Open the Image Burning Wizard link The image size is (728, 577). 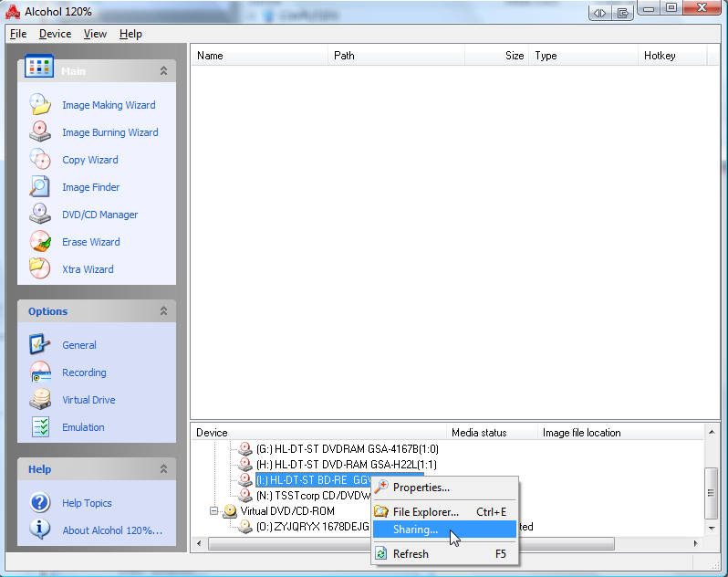(110, 132)
